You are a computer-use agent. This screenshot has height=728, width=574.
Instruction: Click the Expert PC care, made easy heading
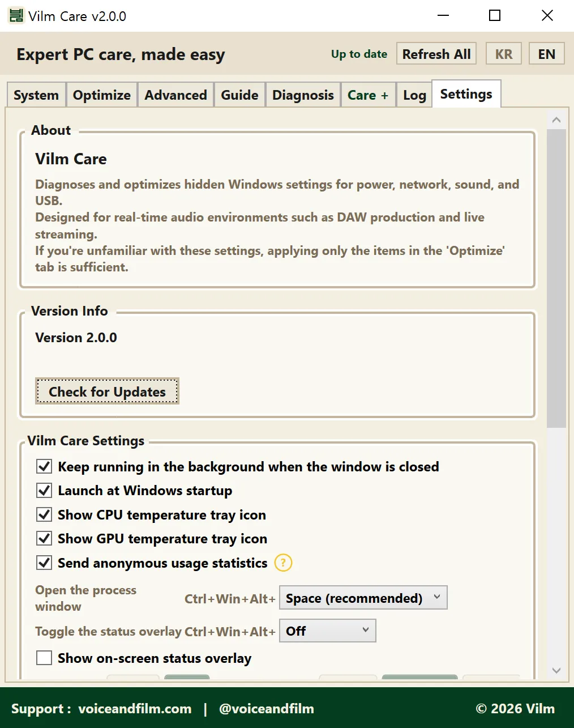(x=121, y=54)
